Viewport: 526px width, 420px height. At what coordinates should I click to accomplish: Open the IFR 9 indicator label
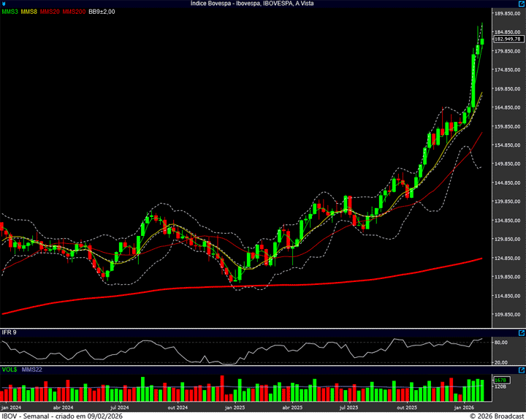pyautogui.click(x=9, y=332)
